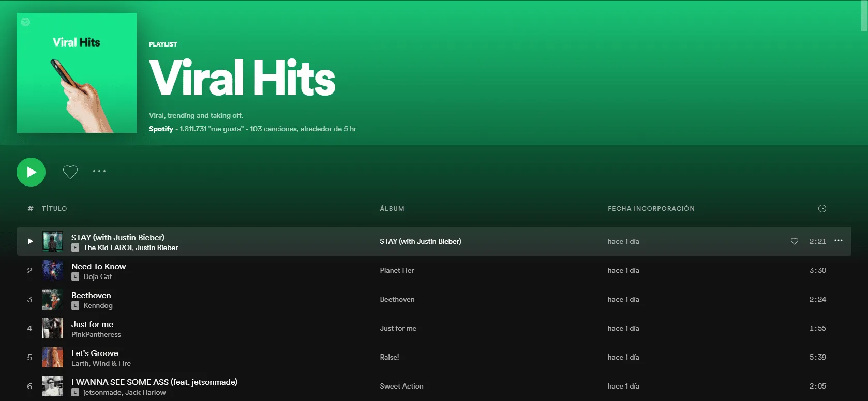Image resolution: width=868 pixels, height=401 pixels.
Task: Open the Spotify profile link below the title
Action: (161, 129)
